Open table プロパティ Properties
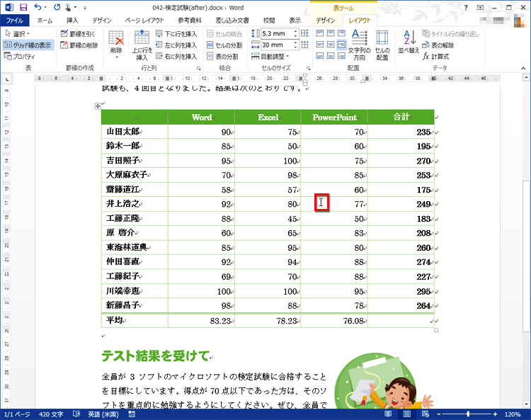Image resolution: width=531 pixels, height=420 pixels. coord(20,56)
